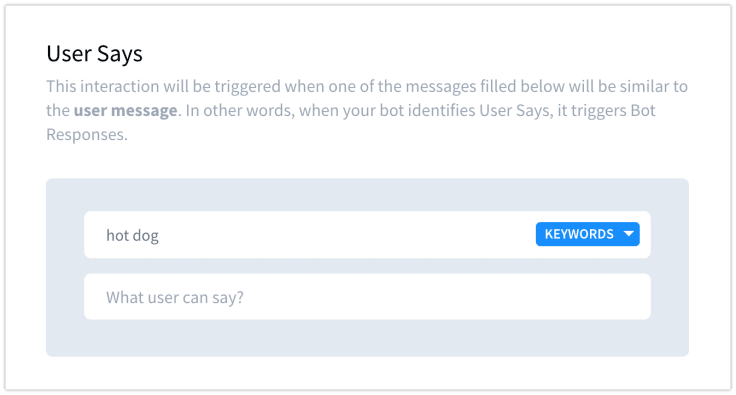Select the 'User Says' section heading
Screen dimensions: 736x395
[x=94, y=53]
